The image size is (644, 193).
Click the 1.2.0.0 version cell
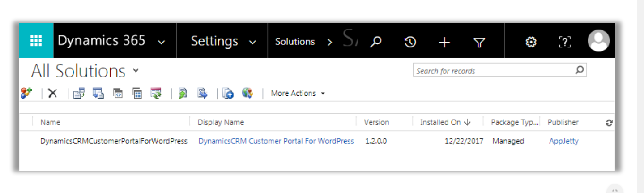[376, 141]
